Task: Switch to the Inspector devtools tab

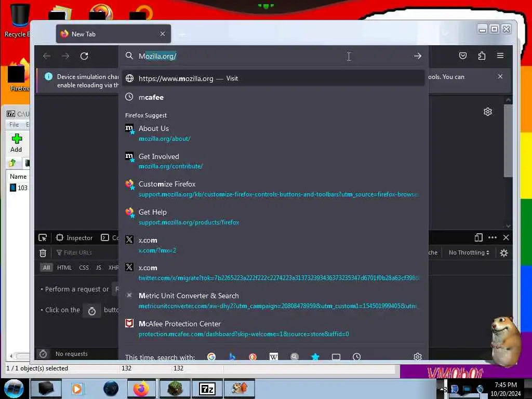Action: [x=74, y=237]
